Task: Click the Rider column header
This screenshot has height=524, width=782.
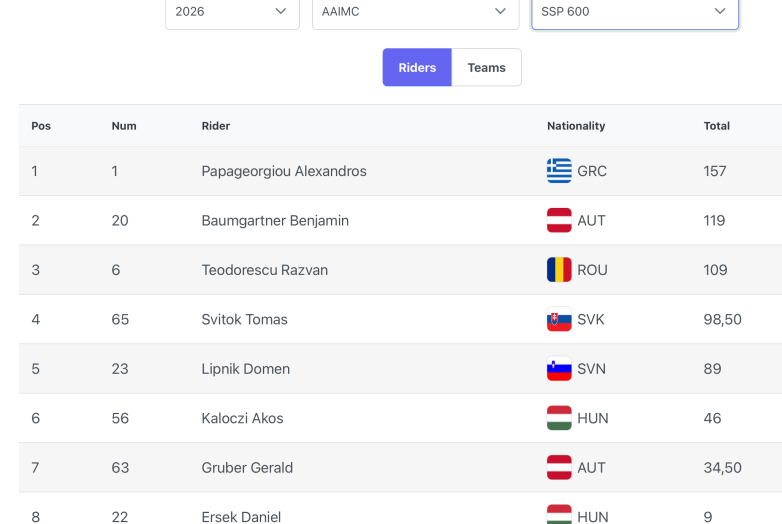Action: [x=215, y=126]
